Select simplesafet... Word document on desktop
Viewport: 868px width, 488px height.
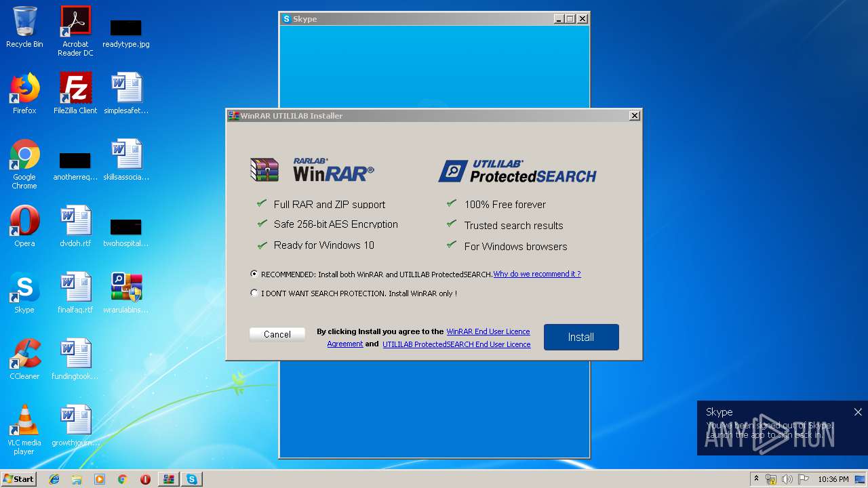126,94
